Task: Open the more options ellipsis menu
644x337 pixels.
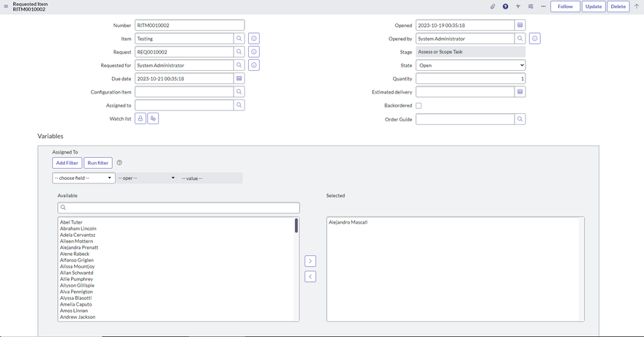Action: point(543,7)
